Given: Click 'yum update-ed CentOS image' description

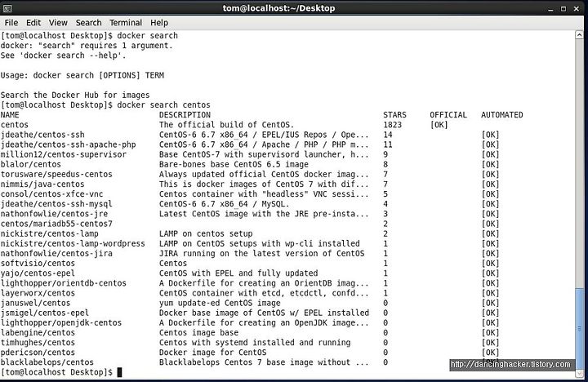Looking at the screenshot, I should tap(220, 303).
